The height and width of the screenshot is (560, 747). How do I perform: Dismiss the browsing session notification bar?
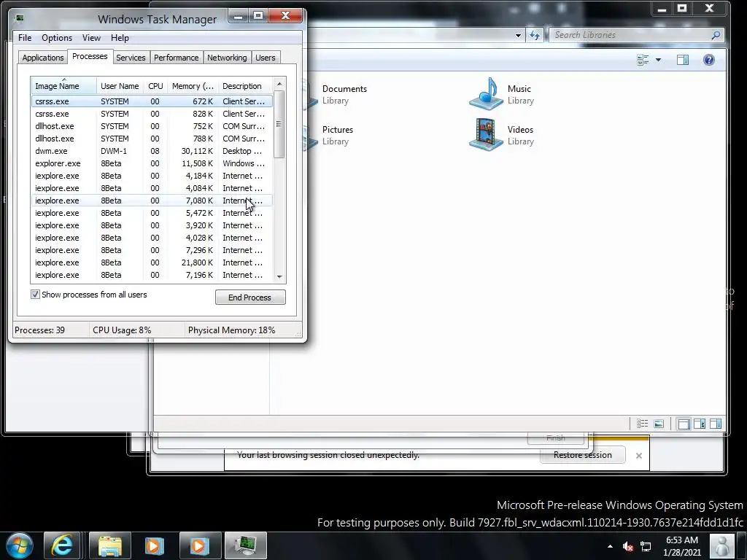click(x=639, y=456)
